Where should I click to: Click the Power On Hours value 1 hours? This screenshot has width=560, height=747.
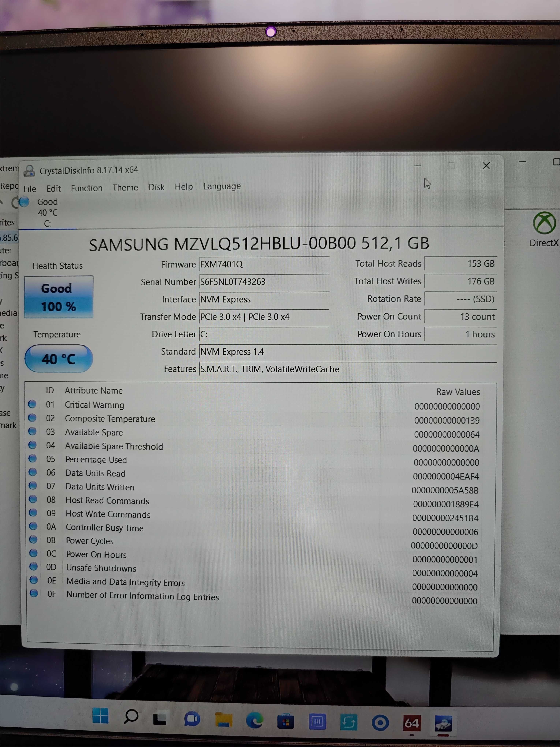click(x=460, y=334)
